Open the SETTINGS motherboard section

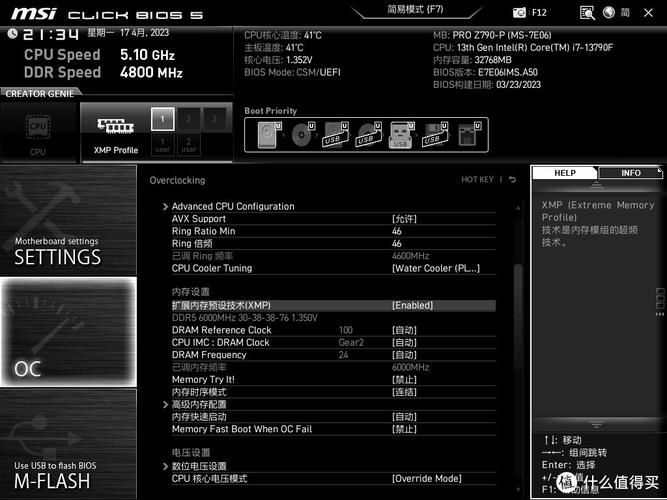[x=68, y=220]
